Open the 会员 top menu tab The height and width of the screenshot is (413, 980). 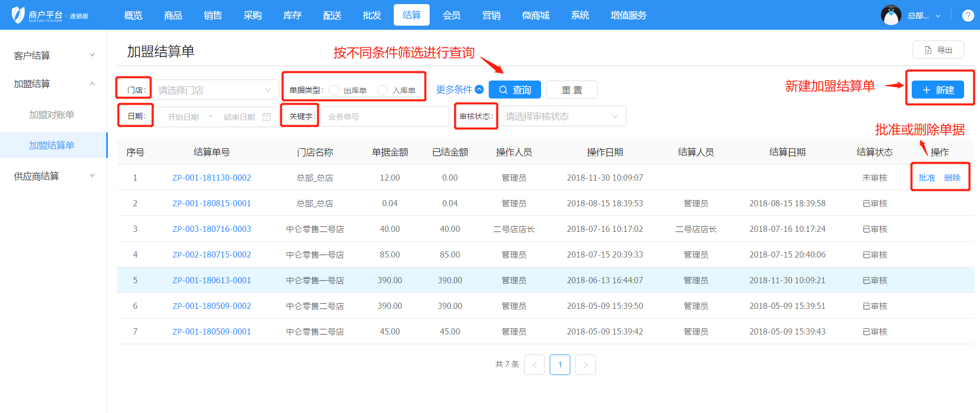tap(451, 15)
